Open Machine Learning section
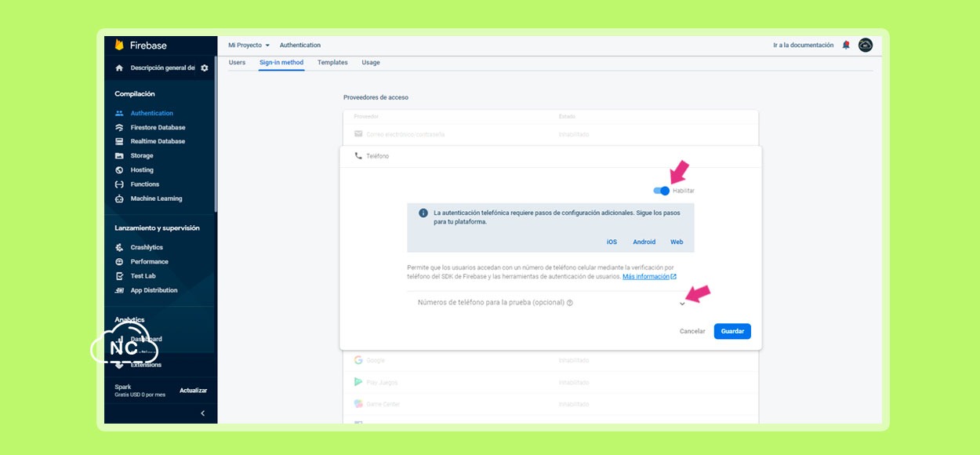 pos(156,198)
